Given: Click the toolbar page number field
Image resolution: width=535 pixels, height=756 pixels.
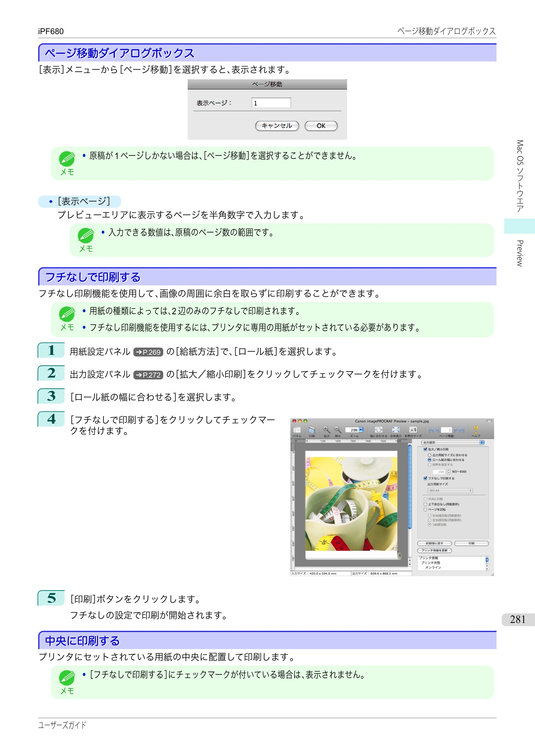Looking at the screenshot, I should point(447,430).
